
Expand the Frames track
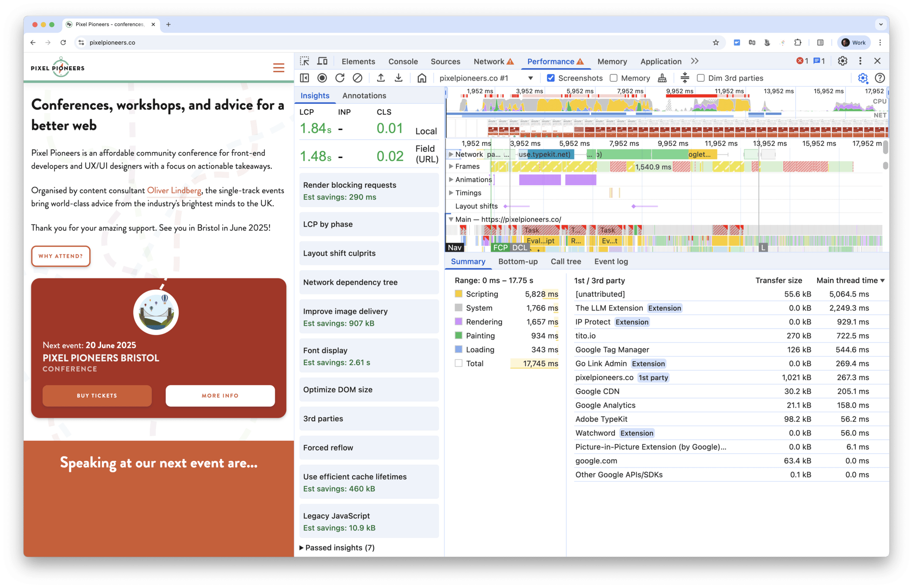(x=451, y=166)
